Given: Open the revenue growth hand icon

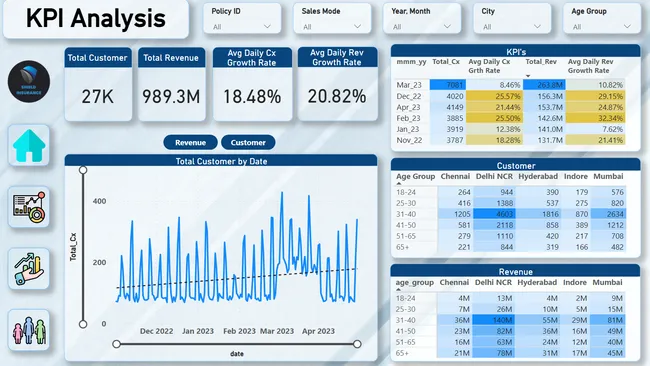Looking at the screenshot, I should pyautogui.click(x=29, y=269).
